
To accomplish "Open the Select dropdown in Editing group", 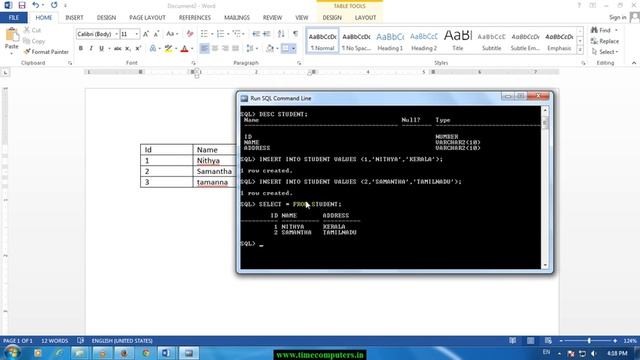I will pos(605,52).
